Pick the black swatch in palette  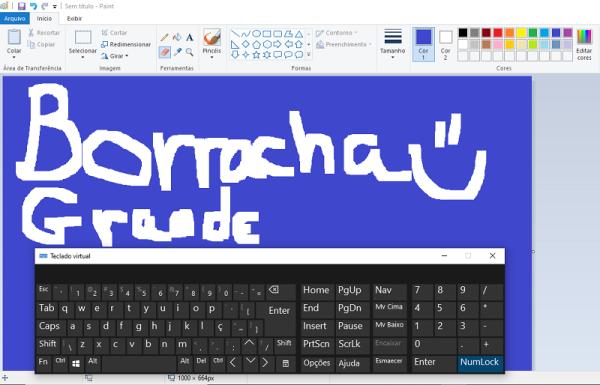463,33
